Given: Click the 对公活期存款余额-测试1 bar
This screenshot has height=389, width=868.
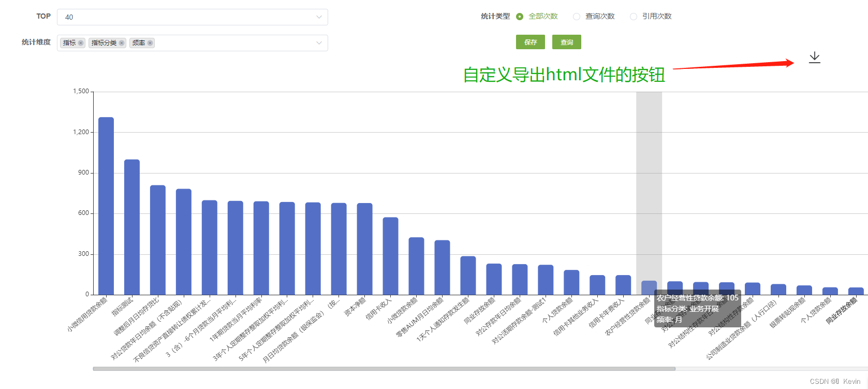Looking at the screenshot, I should point(546,280).
